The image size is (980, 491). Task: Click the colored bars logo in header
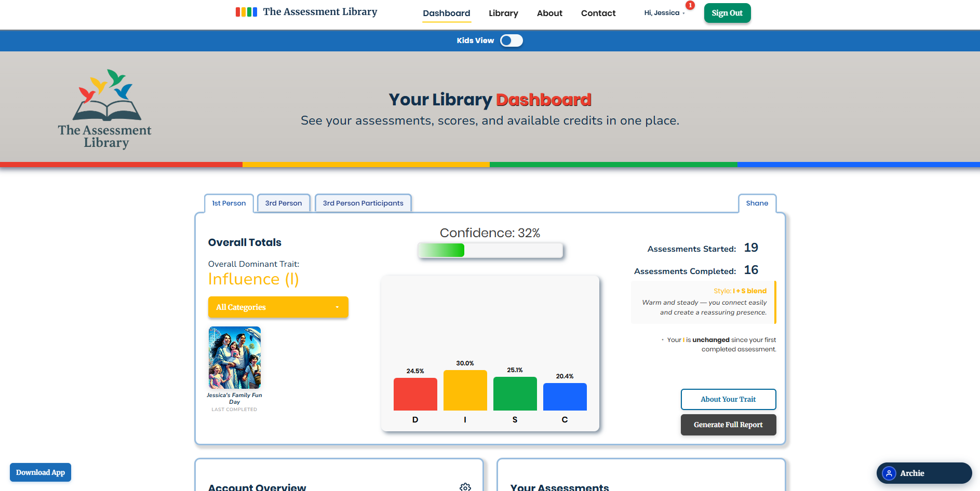246,12
